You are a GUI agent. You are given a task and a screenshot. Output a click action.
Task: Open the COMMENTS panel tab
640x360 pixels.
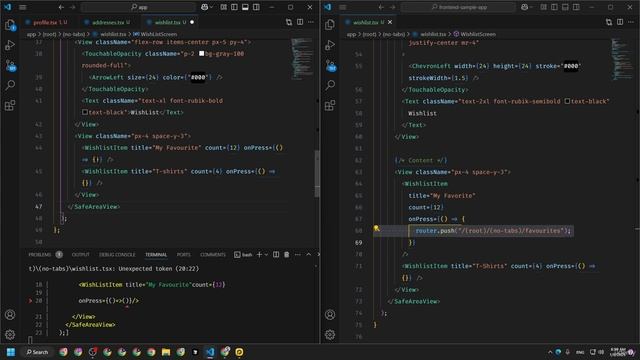213,254
